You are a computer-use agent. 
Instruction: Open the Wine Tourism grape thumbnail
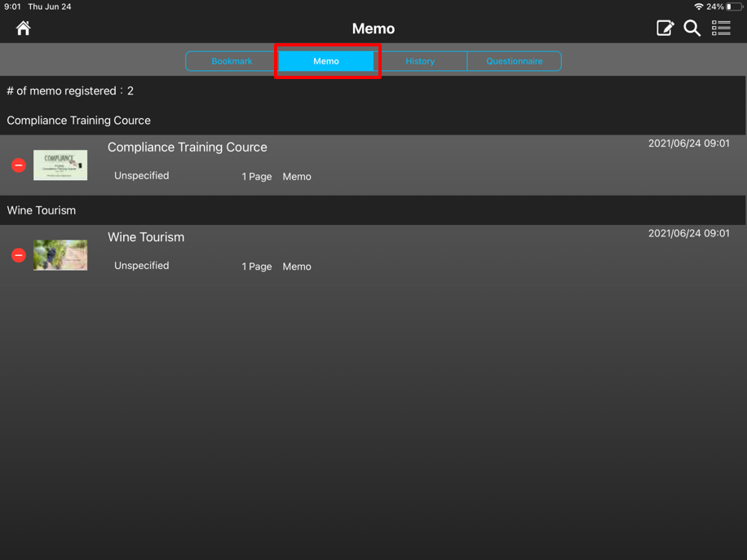click(x=60, y=255)
